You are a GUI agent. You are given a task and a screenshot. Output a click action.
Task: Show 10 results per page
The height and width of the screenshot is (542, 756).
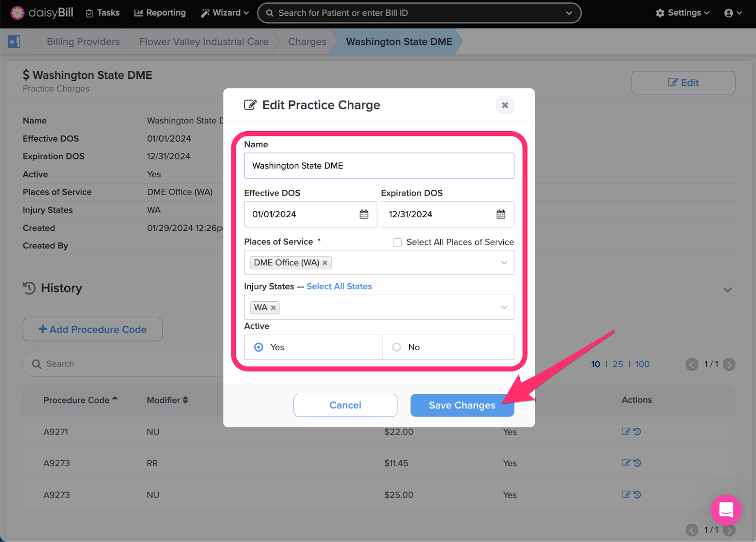point(595,364)
